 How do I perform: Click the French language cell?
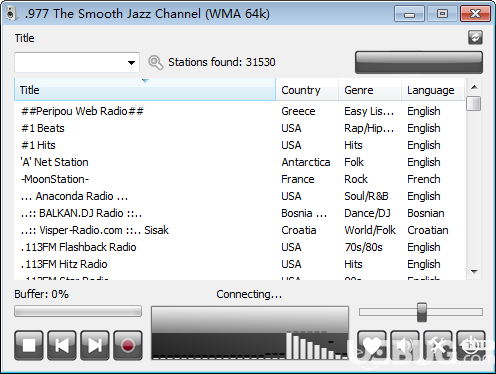[424, 179]
